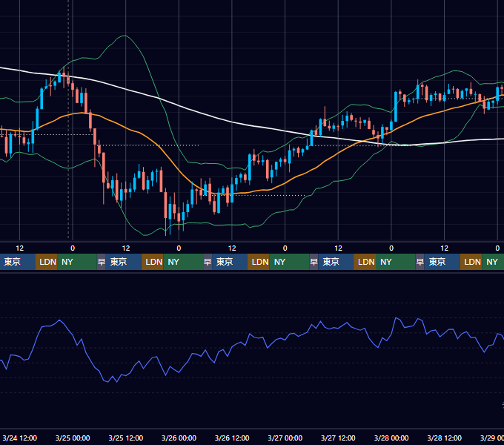Select the 東京 session block on 3/27
This screenshot has width=504, height=445.
[336, 262]
